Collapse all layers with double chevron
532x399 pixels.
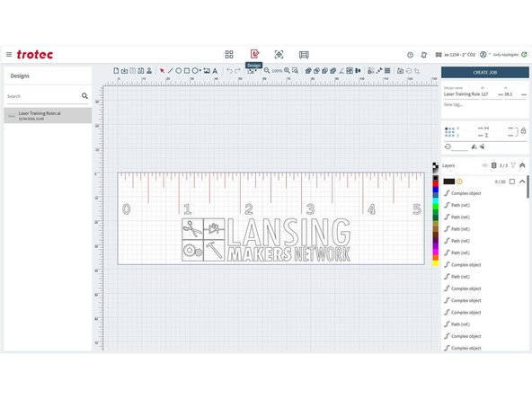point(522,165)
